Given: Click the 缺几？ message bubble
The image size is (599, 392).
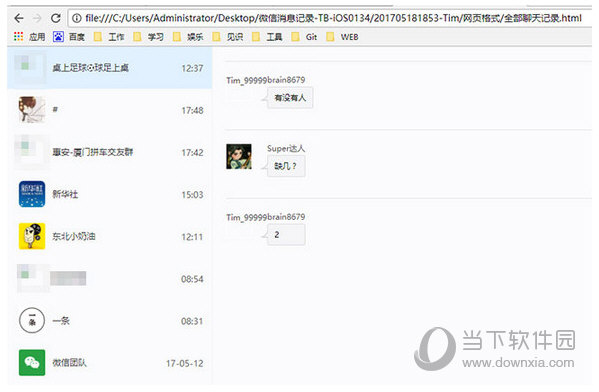Looking at the screenshot, I should pos(286,166).
